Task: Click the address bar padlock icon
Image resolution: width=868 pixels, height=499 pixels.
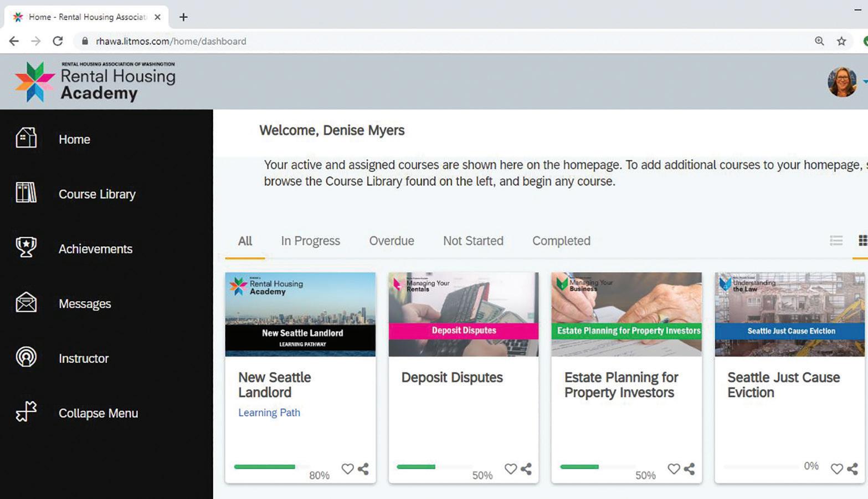Action: tap(85, 41)
